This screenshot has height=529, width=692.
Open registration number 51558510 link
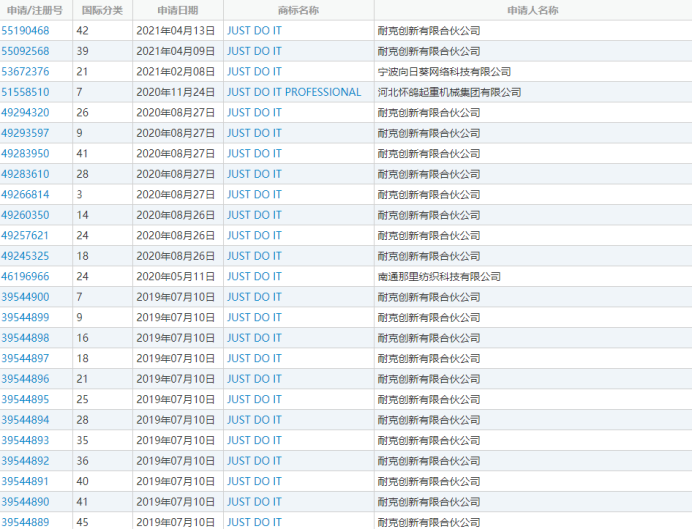pos(25,92)
